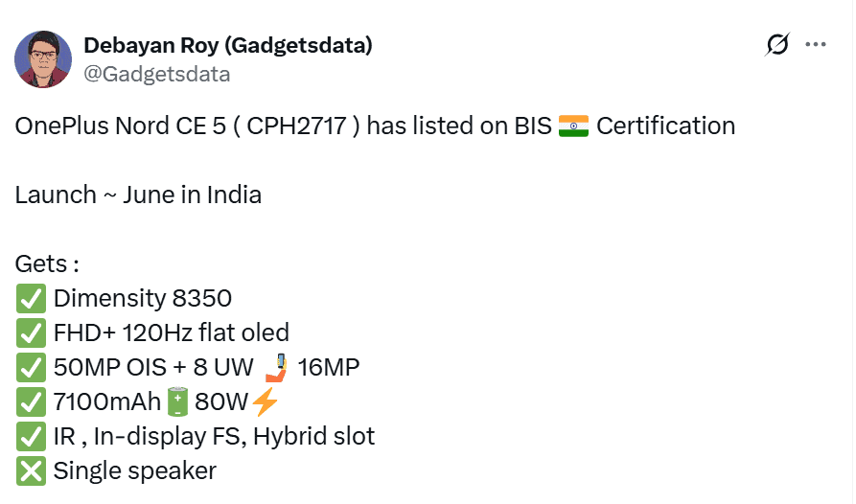Click the green check beside FHD+ 120Hz
856x504 pixels.
point(31,333)
